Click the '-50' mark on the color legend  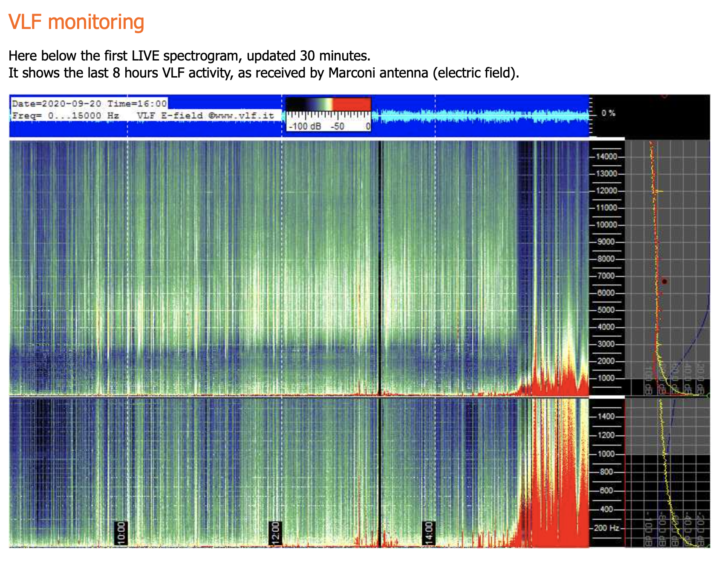coord(337,127)
